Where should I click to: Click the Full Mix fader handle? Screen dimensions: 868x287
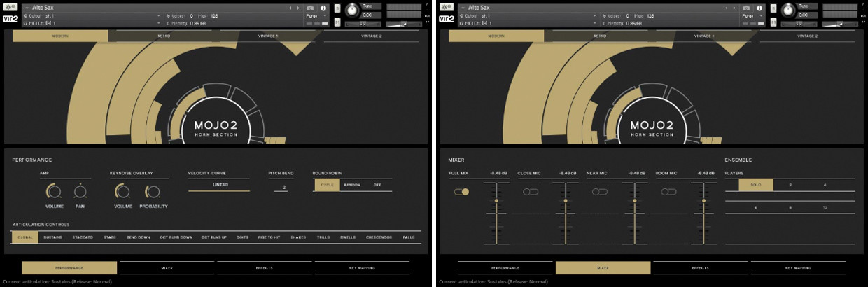[x=497, y=201]
